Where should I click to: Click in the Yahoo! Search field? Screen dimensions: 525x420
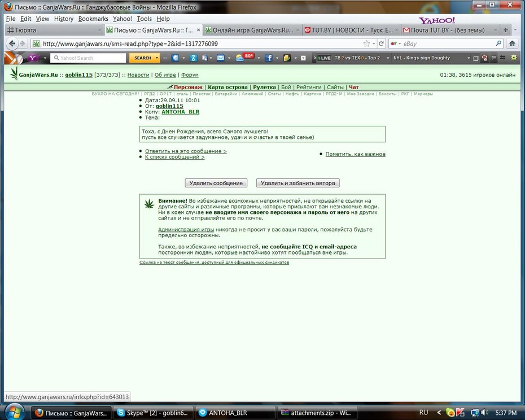[89, 58]
